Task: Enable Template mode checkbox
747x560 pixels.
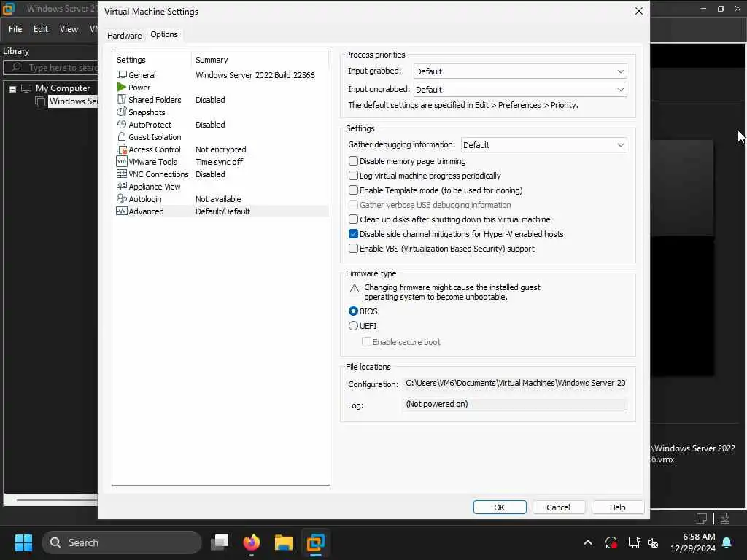Action: [354, 190]
